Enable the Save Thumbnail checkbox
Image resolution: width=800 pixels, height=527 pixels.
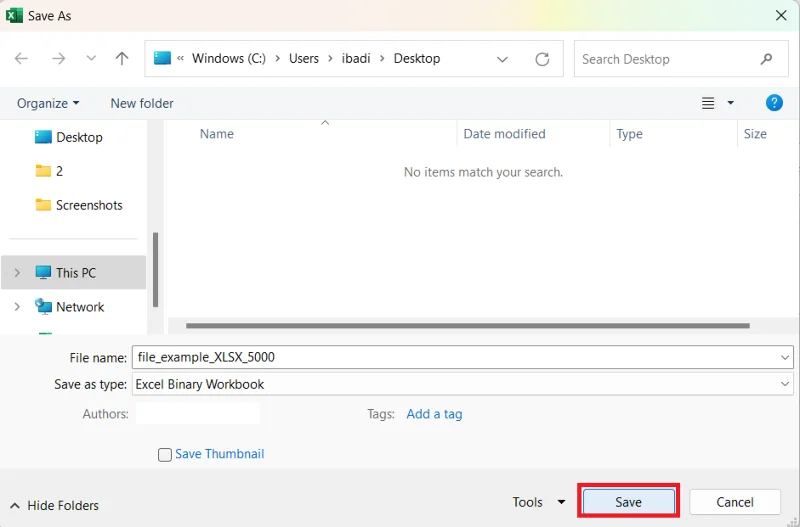pos(165,455)
